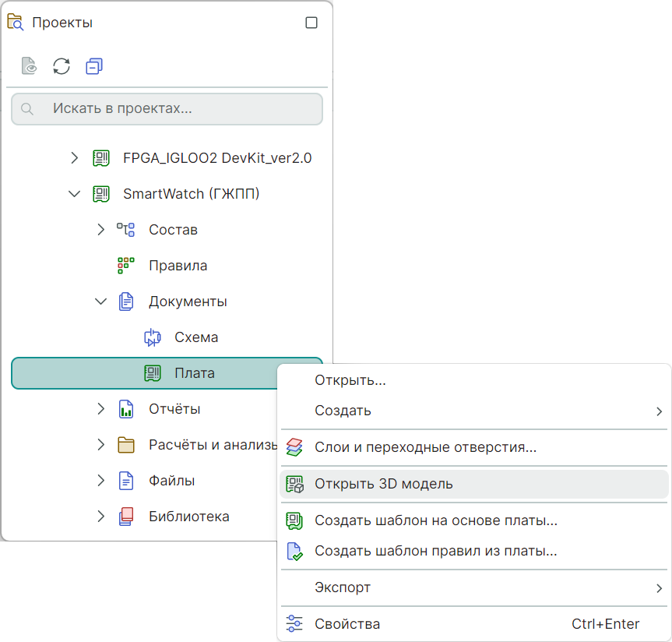Click Открыть 3D модель menu entry
672x642 pixels.
point(383,484)
